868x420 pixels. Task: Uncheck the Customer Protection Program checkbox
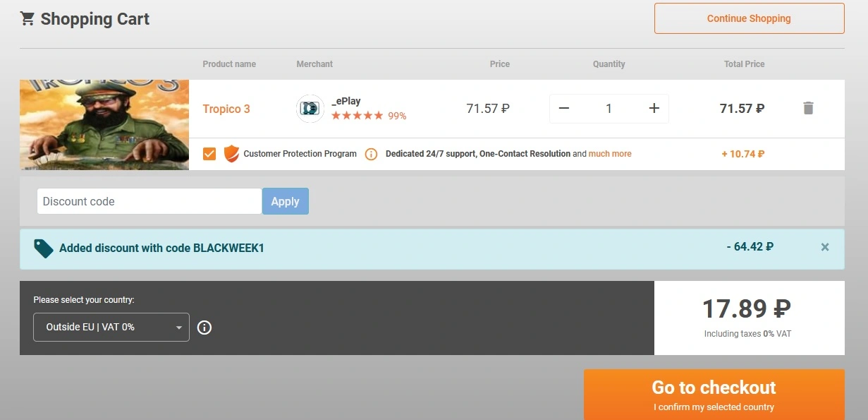pos(209,154)
